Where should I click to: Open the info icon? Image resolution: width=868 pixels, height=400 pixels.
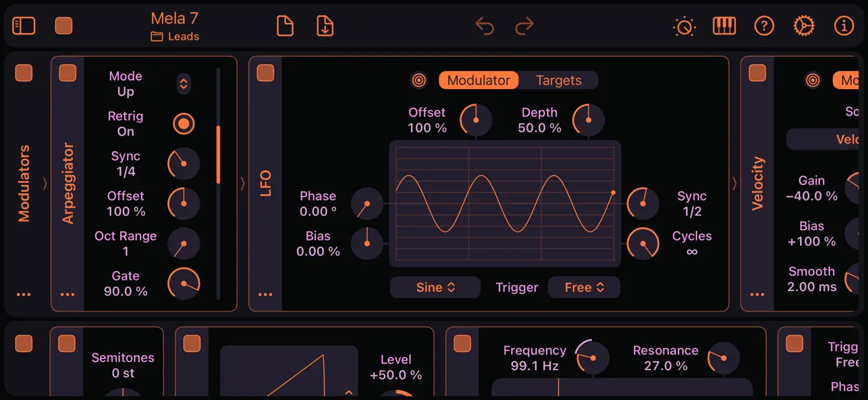pos(844,26)
